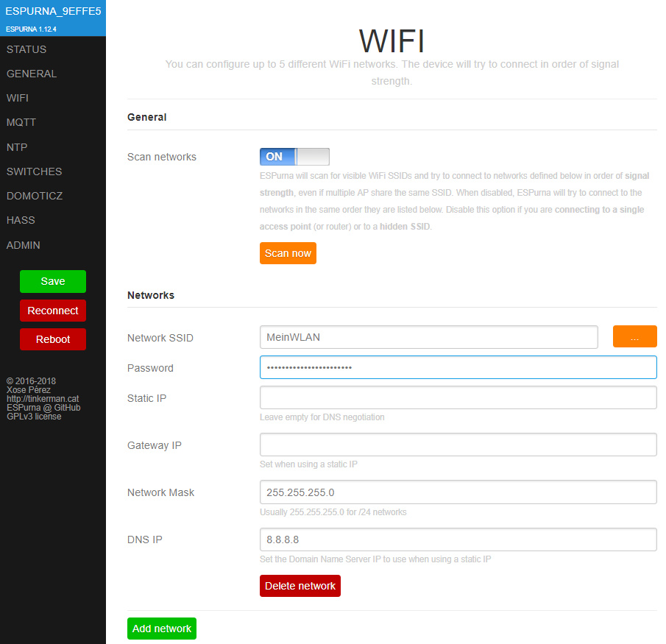Select WIFI in the sidebar
Viewport: 666px width, 644px height.
18,98
